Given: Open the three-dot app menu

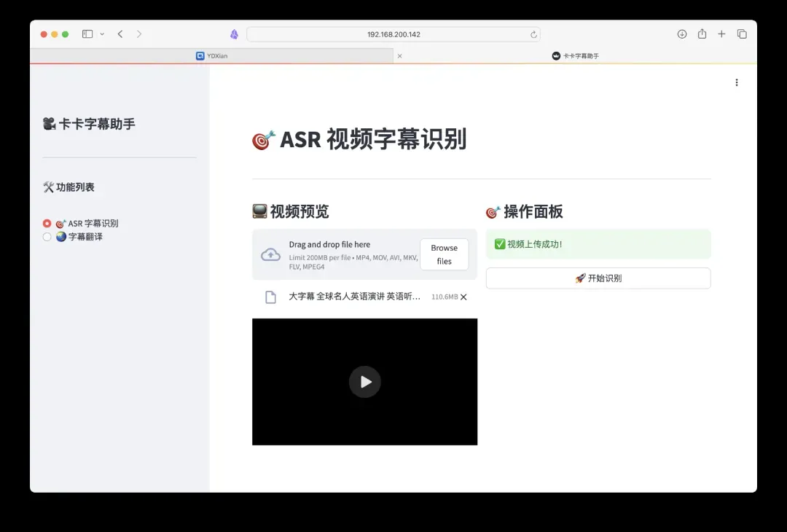Looking at the screenshot, I should point(737,82).
